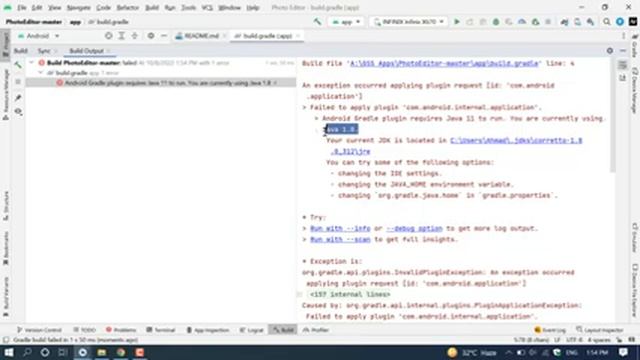Open the build.gradle file path link in output

point(444,63)
